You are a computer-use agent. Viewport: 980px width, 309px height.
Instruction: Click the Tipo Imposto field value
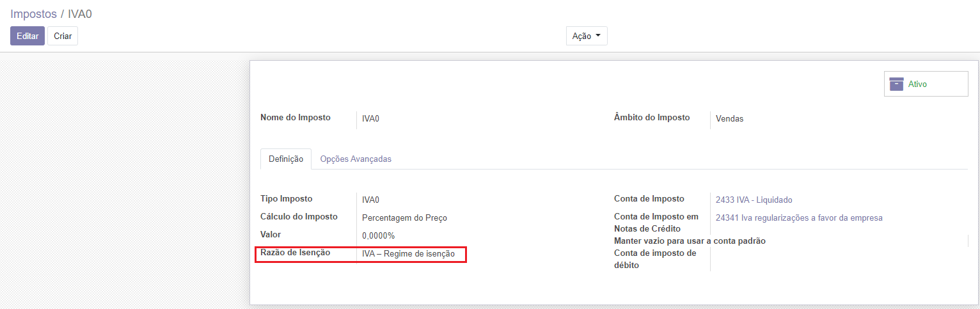point(371,200)
